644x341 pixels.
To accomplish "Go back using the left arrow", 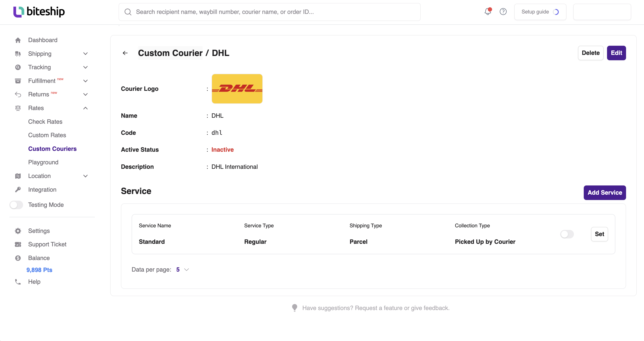I will pos(125,53).
